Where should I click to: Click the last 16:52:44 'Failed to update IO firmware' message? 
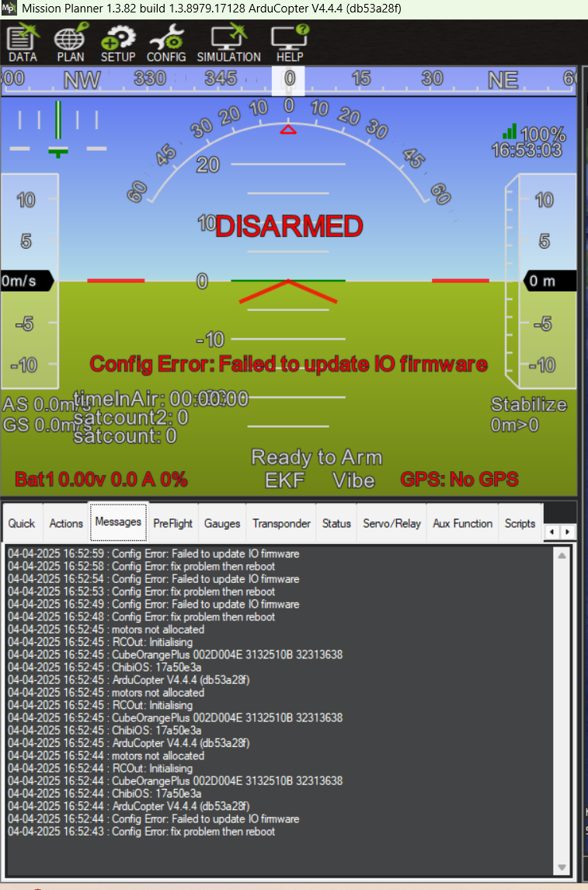(154, 819)
